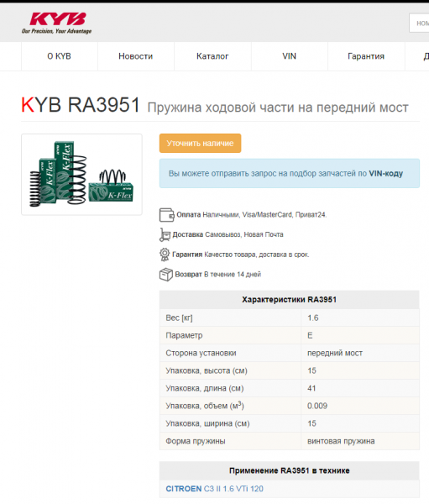
Task: Click the weight value 1.6
Action: (x=313, y=318)
